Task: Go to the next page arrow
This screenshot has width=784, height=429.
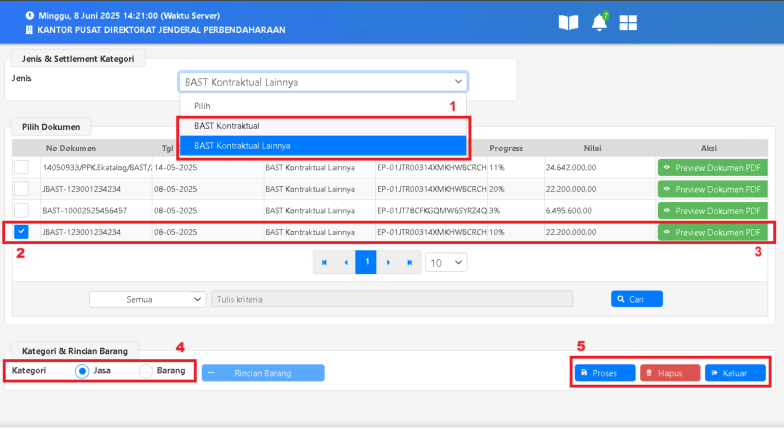Action: coord(388,262)
